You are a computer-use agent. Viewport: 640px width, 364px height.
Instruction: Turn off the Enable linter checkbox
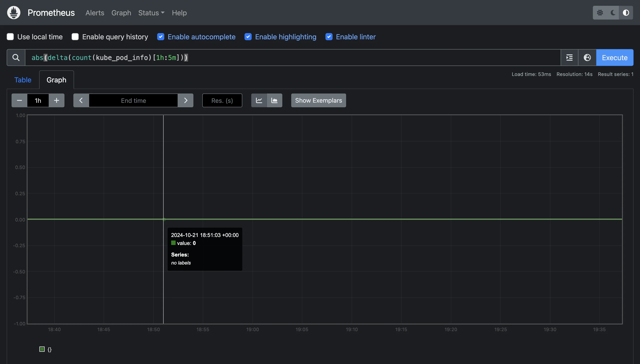[329, 37]
